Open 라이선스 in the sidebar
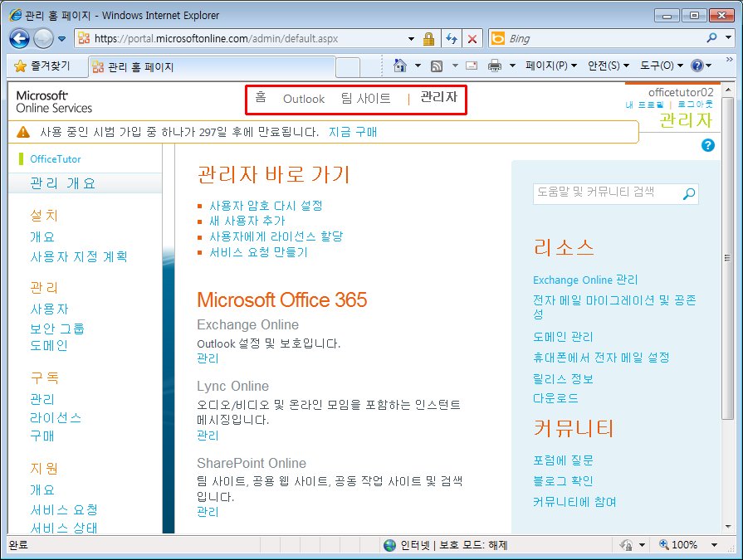The width and height of the screenshot is (743, 560). [x=56, y=417]
